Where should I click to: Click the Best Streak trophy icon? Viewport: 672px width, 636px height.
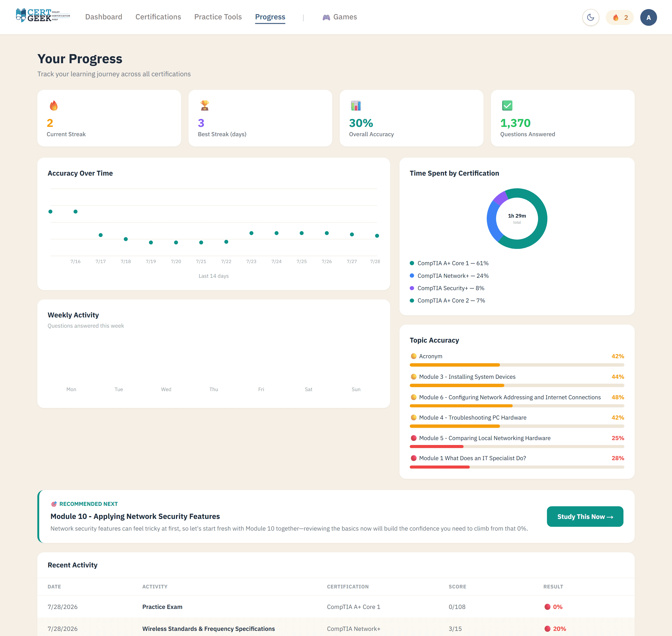[205, 106]
